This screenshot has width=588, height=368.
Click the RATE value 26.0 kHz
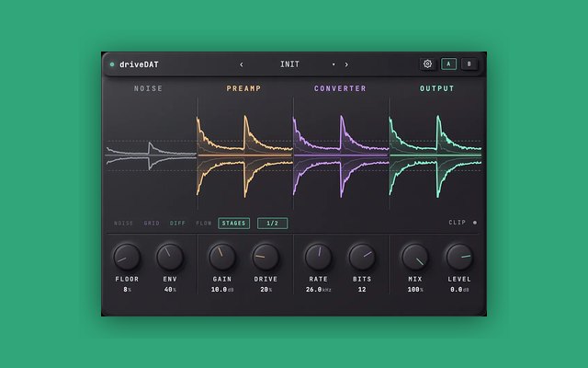point(318,290)
